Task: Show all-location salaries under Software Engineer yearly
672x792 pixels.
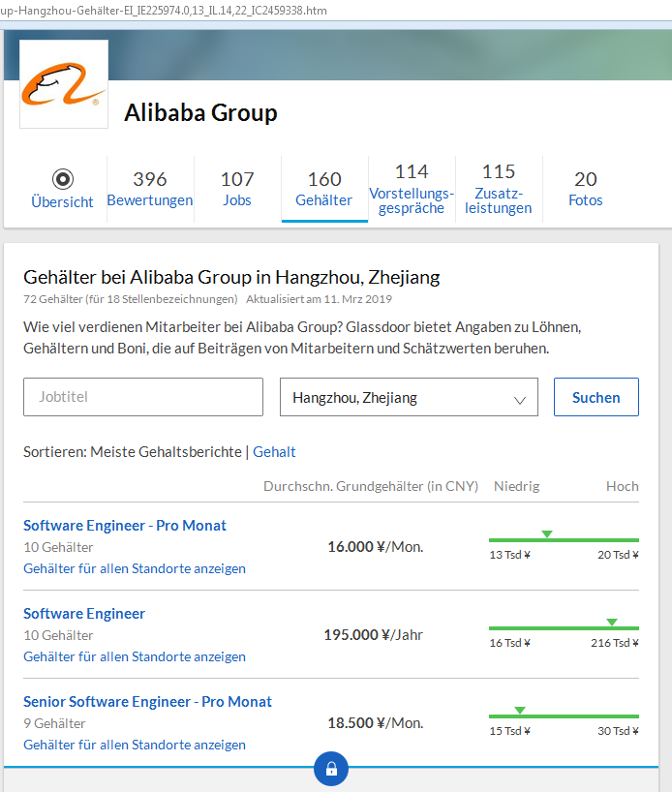Action: point(135,656)
